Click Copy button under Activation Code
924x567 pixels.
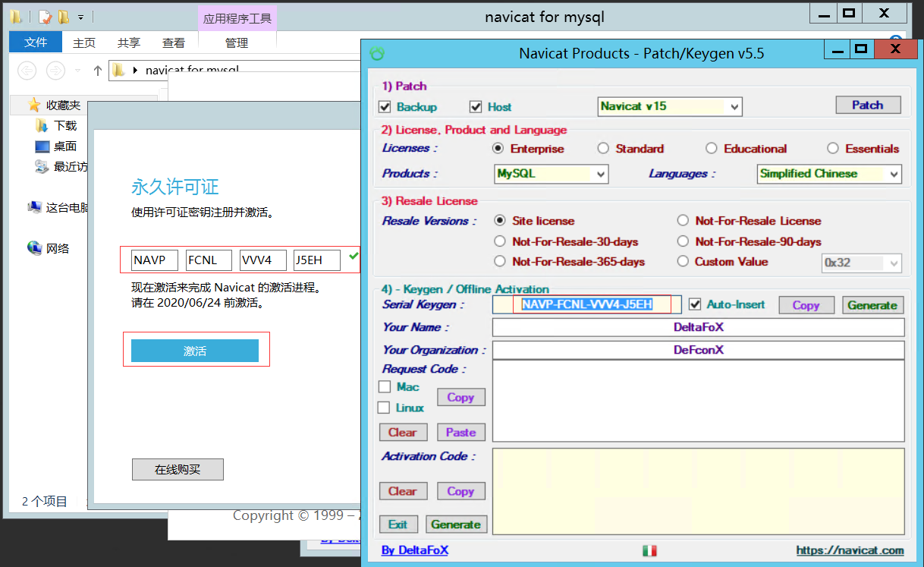point(460,491)
